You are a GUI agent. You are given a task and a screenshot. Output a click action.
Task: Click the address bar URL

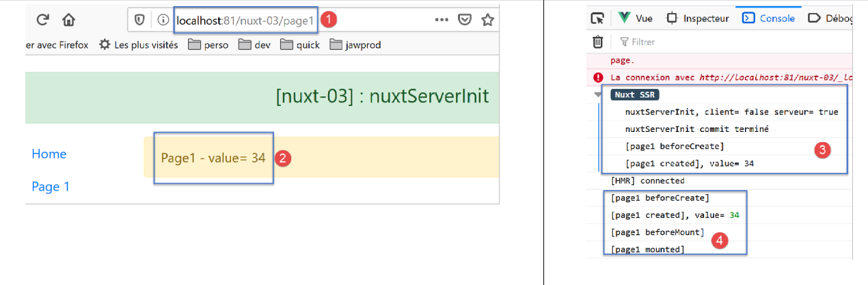(245, 21)
